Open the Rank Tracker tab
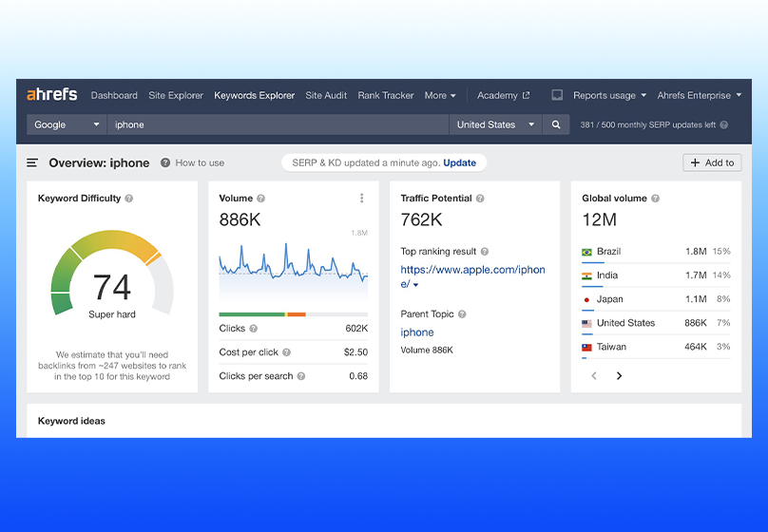The width and height of the screenshot is (768, 532). pos(386,95)
